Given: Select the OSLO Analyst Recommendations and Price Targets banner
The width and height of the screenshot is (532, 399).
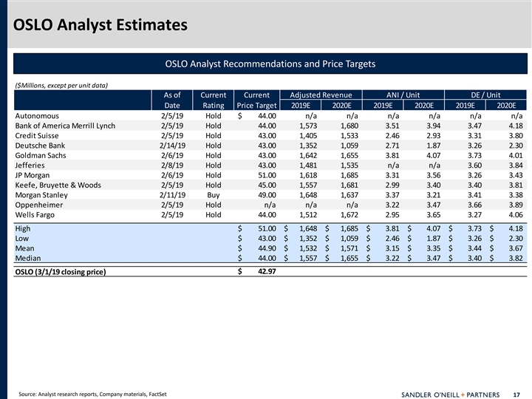Looking at the screenshot, I should 270,64.
